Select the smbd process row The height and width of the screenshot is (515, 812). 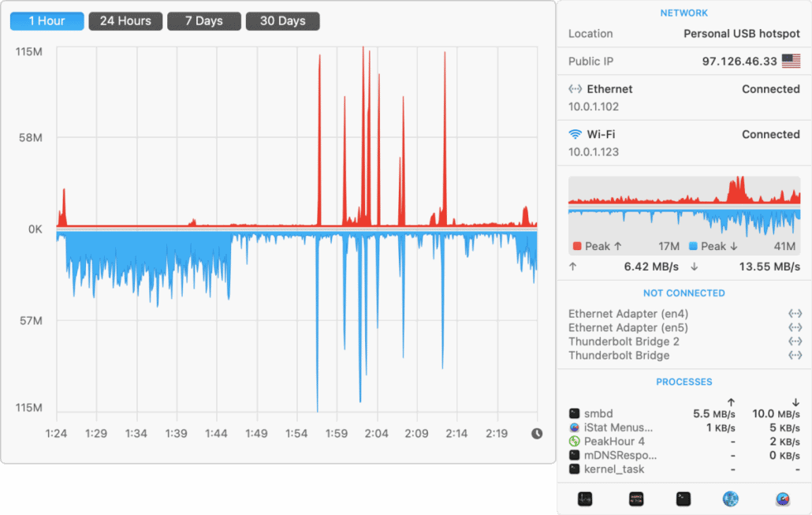click(x=684, y=414)
